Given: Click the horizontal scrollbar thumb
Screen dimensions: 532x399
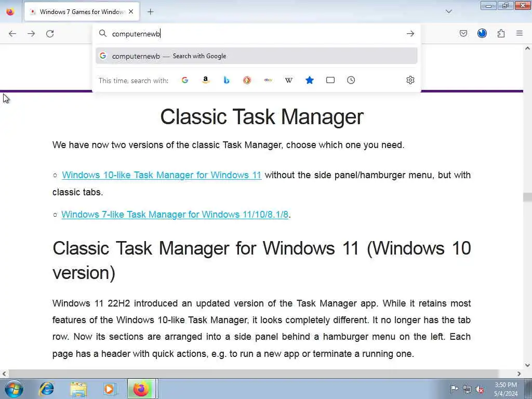Looking at the screenshot, I should (x=254, y=374).
